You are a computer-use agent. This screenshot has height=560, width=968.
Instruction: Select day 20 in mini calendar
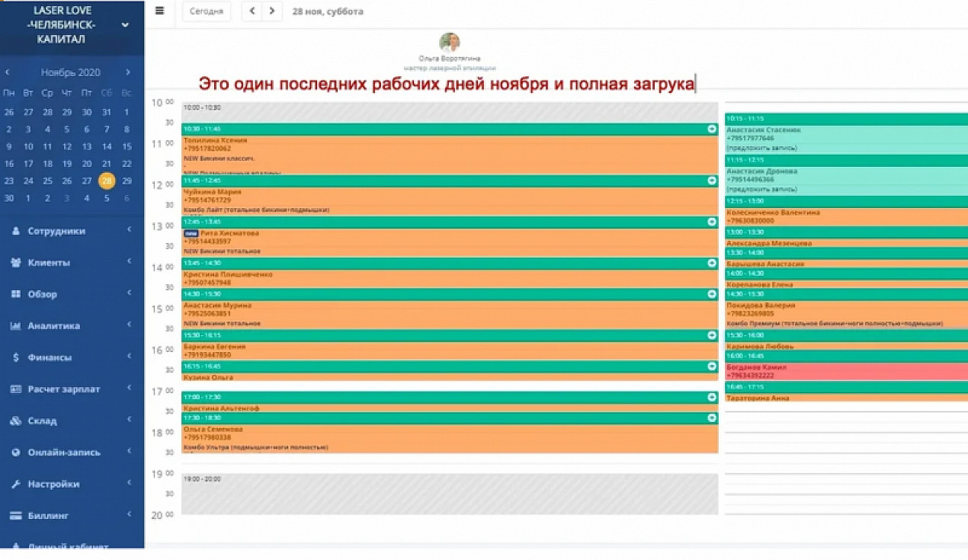[x=87, y=164]
